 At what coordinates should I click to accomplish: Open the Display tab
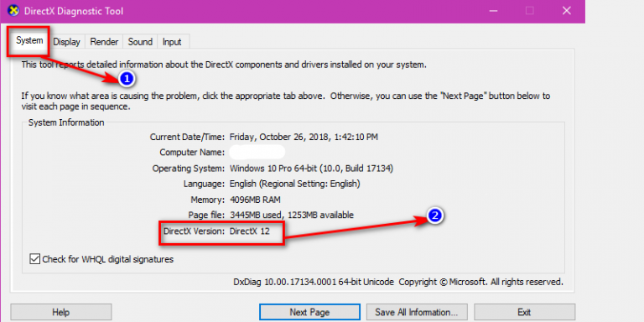pos(66,42)
